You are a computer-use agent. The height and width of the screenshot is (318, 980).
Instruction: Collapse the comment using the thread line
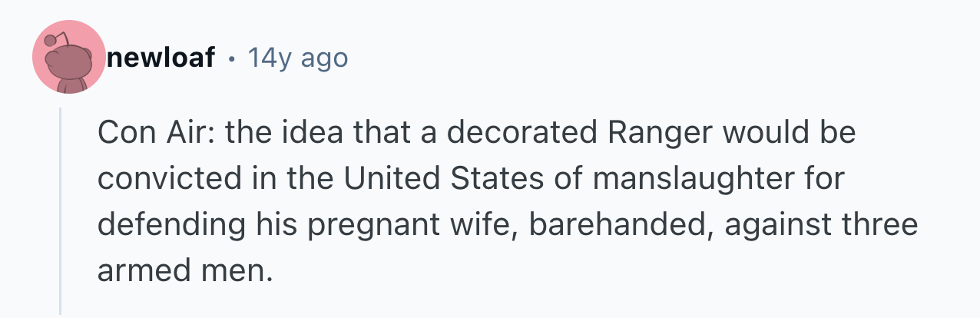pos(61,211)
